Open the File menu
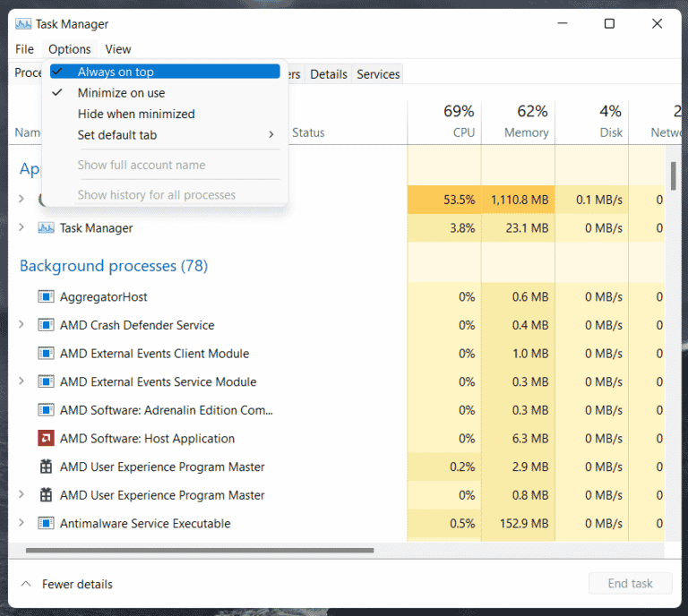This screenshot has height=616, width=688. click(x=24, y=49)
